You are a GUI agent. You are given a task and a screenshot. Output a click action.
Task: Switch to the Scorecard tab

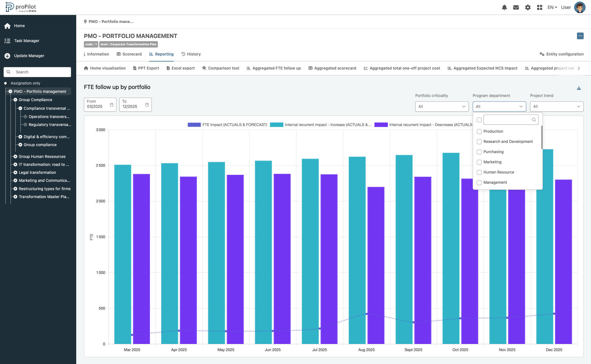click(x=129, y=54)
